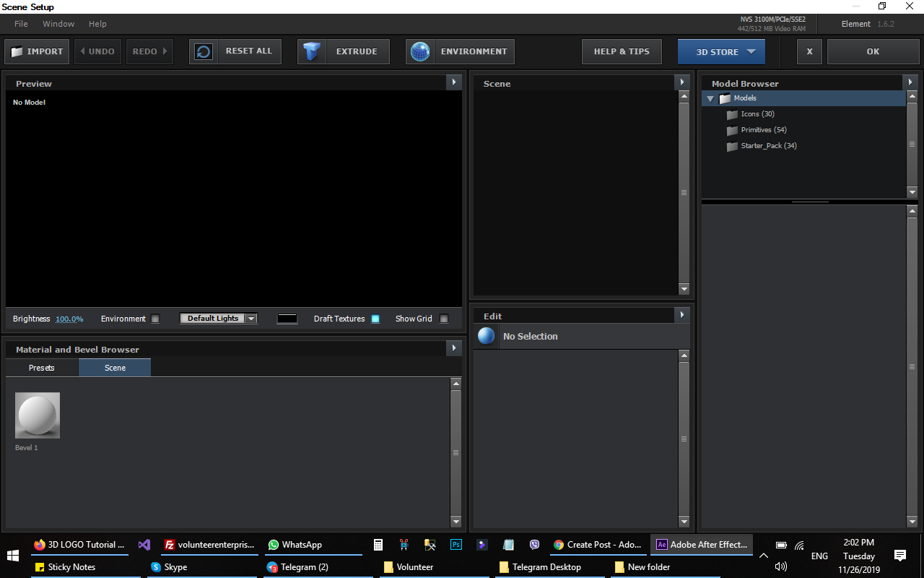Collapse the Models tree in Model Browser

tap(710, 98)
